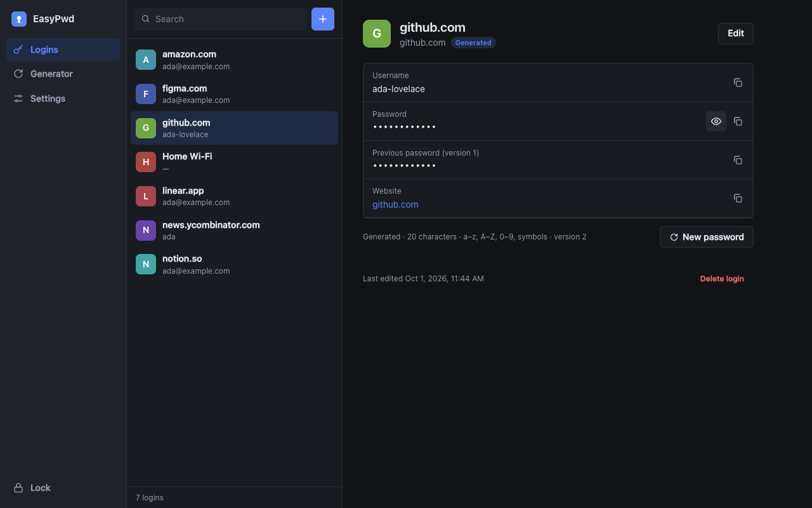
Task: Select the notion.so login entry
Action: [x=234, y=264]
